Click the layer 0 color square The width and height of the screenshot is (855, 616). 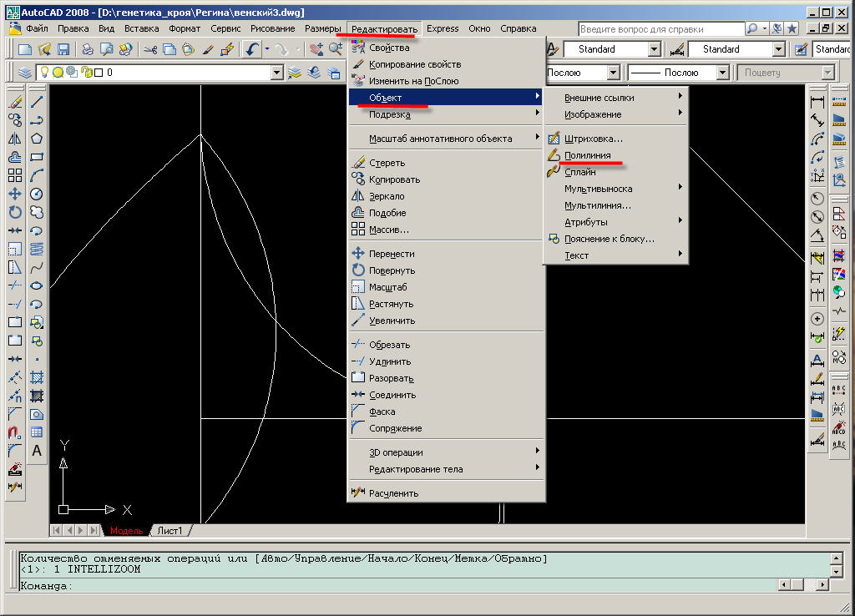pos(98,73)
